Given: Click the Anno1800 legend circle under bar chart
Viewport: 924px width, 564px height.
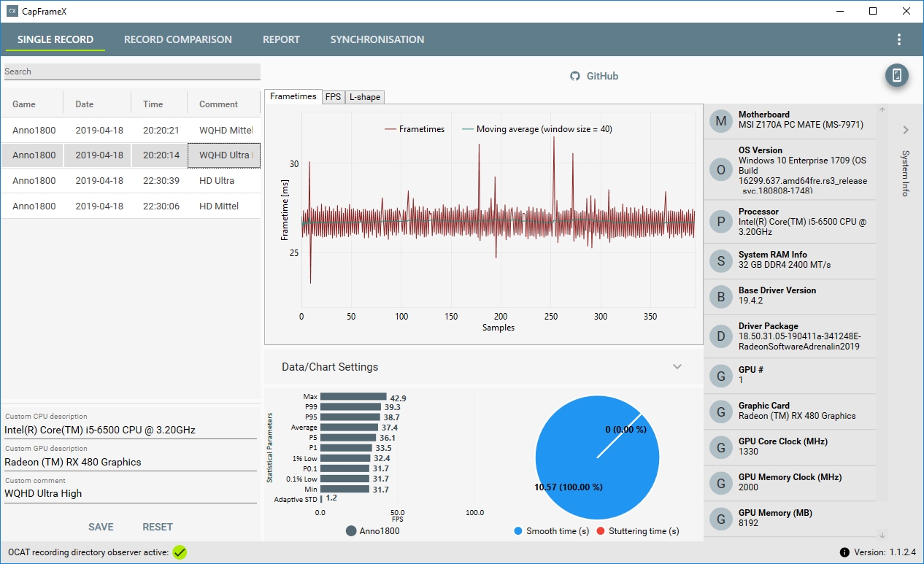Looking at the screenshot, I should coord(351,531).
